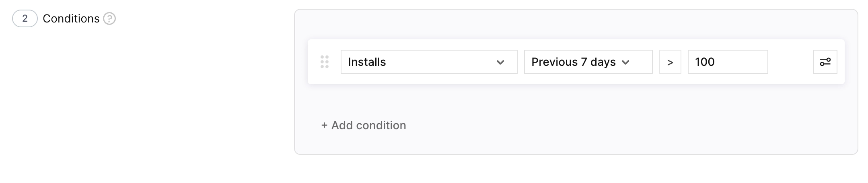Click the chevron next to Previous 7 days

pos(625,62)
